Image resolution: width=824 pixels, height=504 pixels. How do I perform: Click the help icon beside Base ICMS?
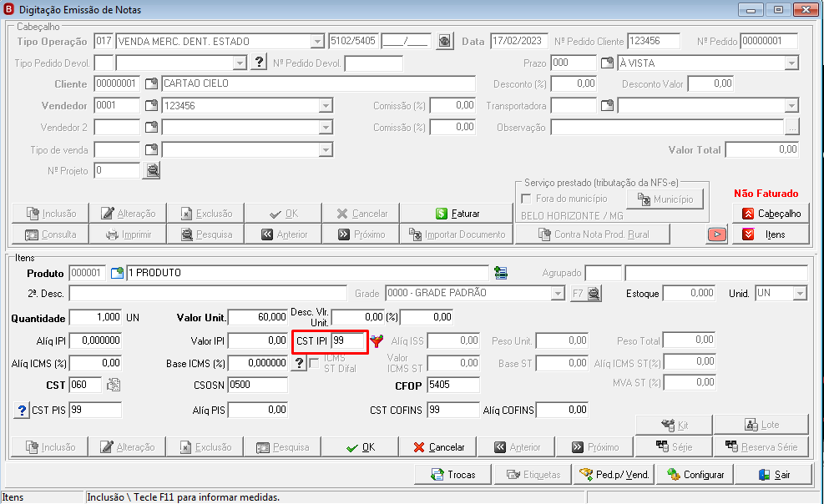(299, 363)
